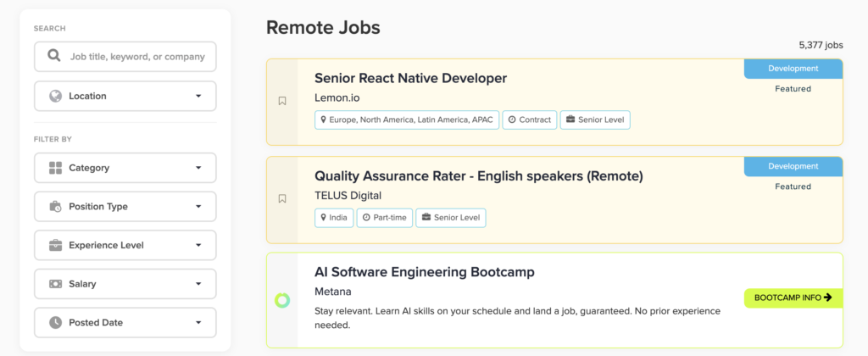The width and height of the screenshot is (868, 356).
Task: Expand the Experience Level dropdown arrow
Action: 198,246
